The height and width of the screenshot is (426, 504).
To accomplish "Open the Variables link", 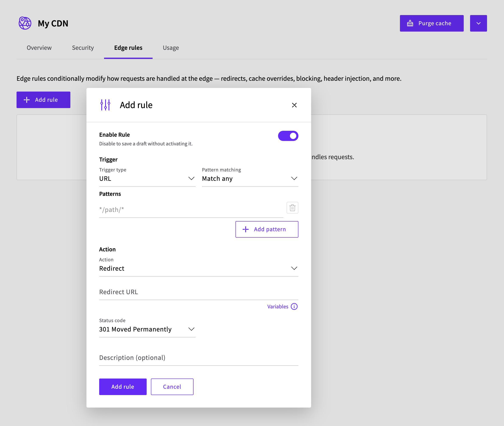I will [277, 306].
